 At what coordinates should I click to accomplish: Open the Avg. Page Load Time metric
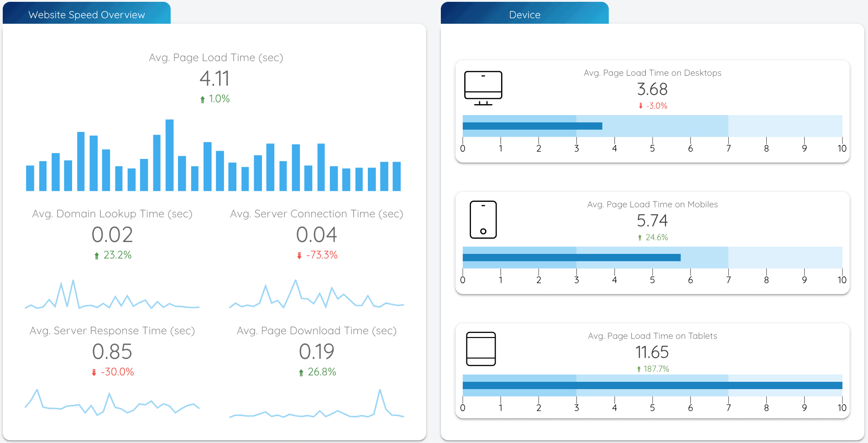pos(215,58)
